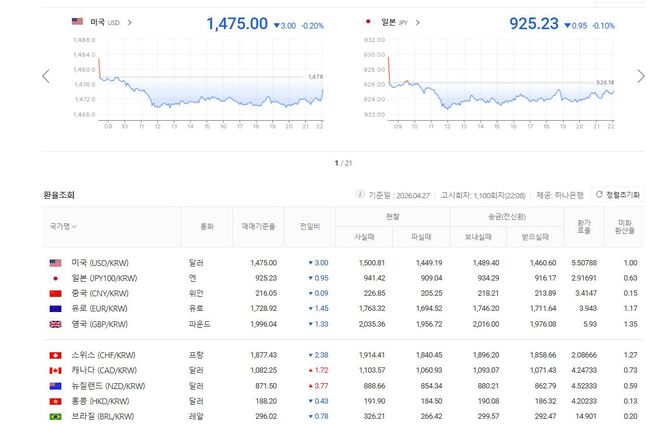Expand the 국가명 column dropdown
Viewport: 650px width, 424px height.
[x=74, y=227]
